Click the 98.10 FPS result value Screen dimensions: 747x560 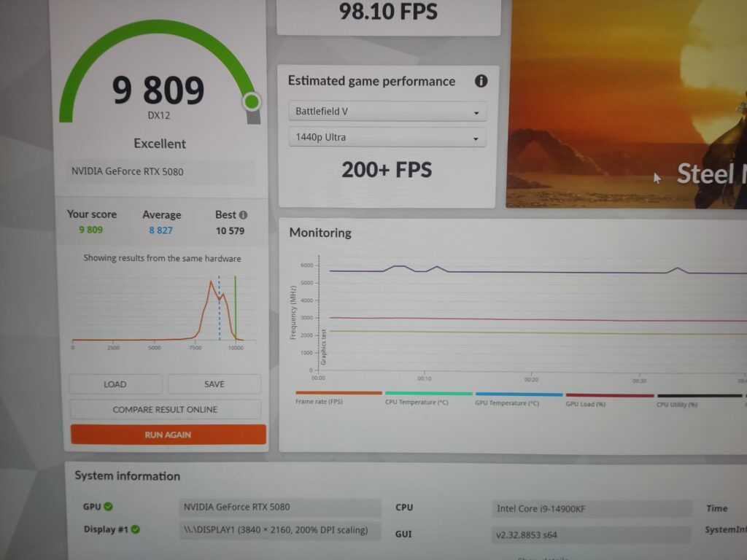[388, 11]
